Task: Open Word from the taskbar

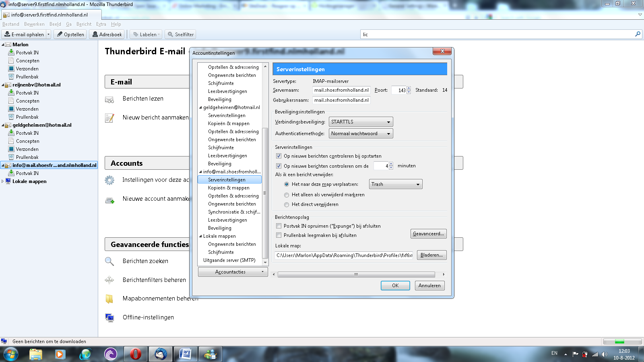Action: point(186,354)
